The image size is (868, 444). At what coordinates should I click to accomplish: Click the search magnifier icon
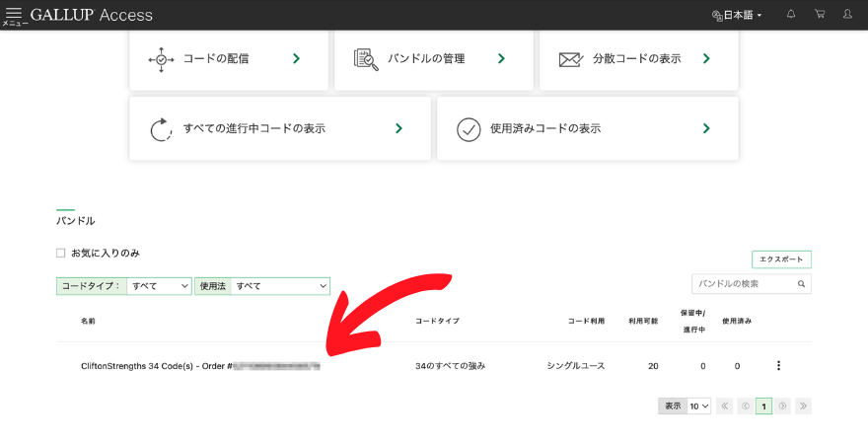click(x=801, y=283)
